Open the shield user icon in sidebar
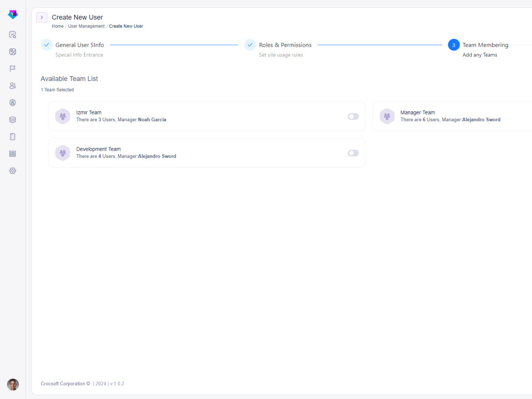The width and height of the screenshot is (532, 399). point(13,103)
